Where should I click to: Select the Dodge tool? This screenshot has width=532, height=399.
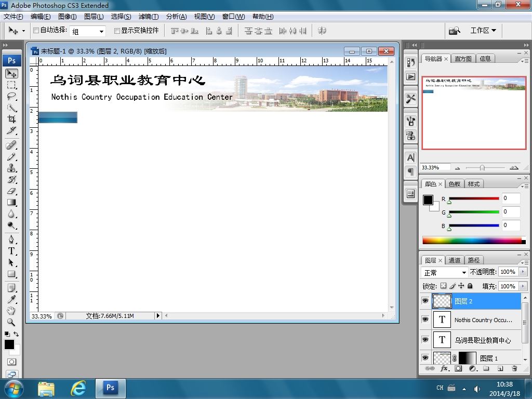11,225
